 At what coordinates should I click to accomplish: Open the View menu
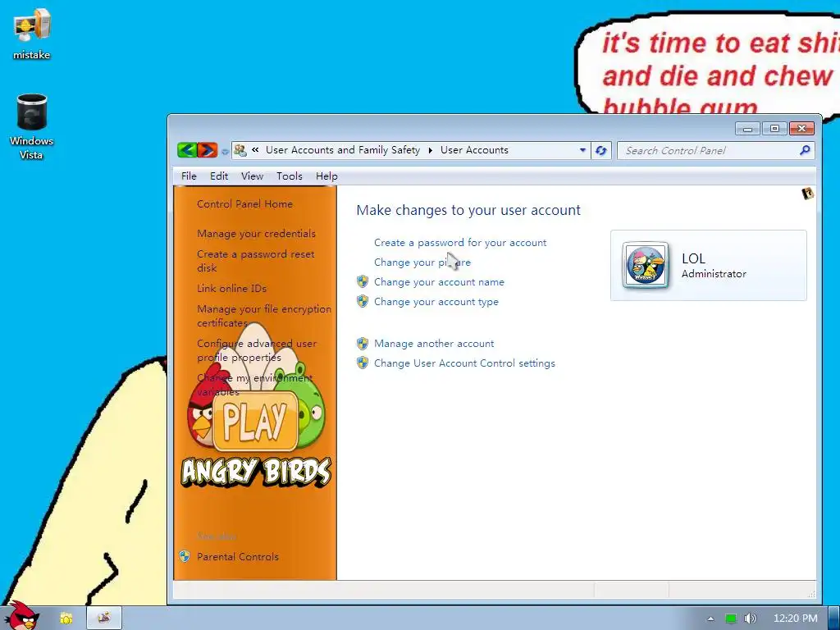pyautogui.click(x=252, y=176)
